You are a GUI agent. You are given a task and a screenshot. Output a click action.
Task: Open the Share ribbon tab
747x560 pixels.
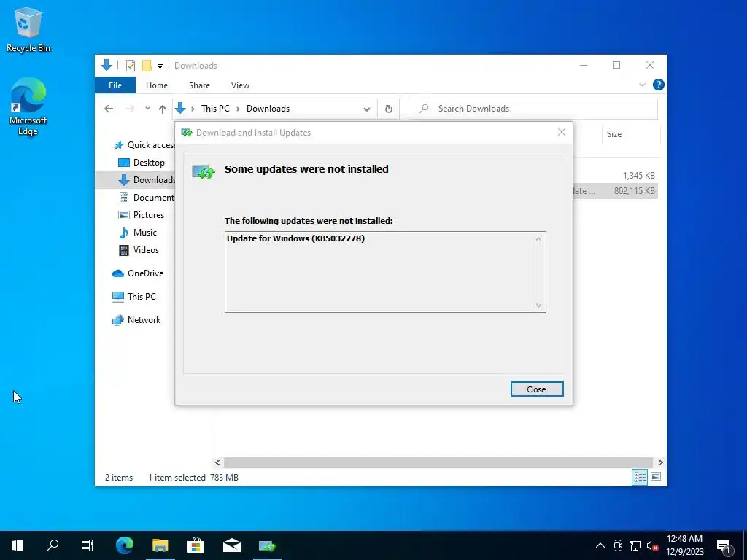(x=199, y=85)
